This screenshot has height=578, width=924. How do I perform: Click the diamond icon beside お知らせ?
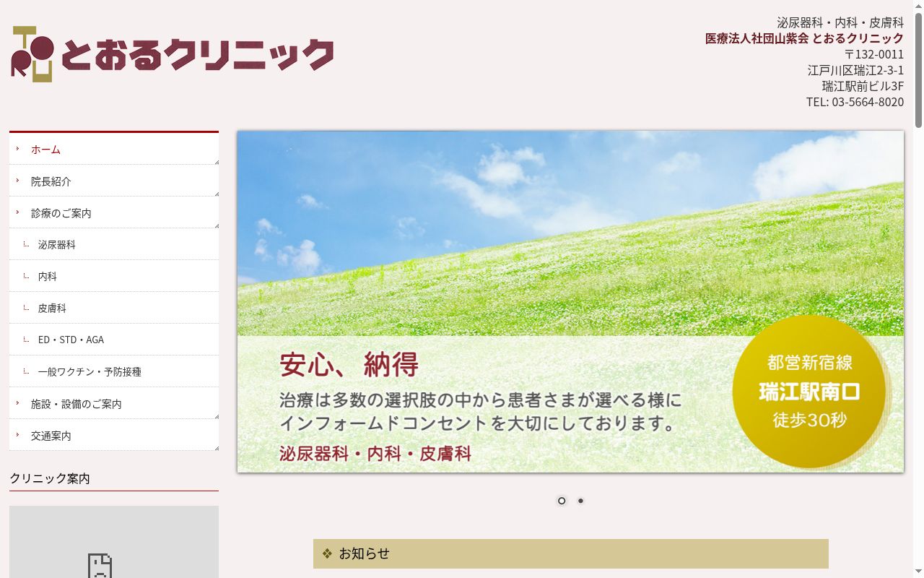[x=327, y=553]
